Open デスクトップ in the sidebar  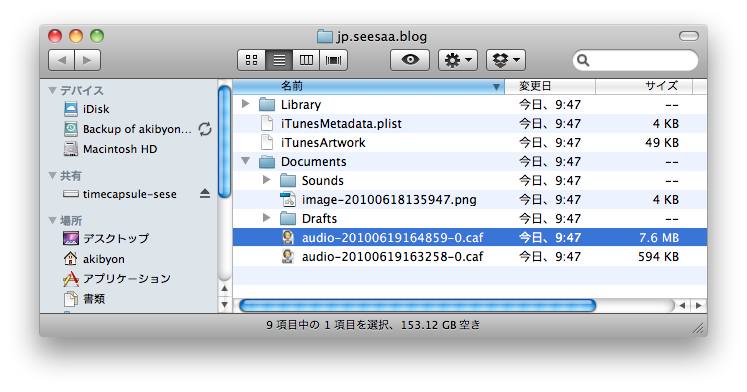[x=116, y=238]
